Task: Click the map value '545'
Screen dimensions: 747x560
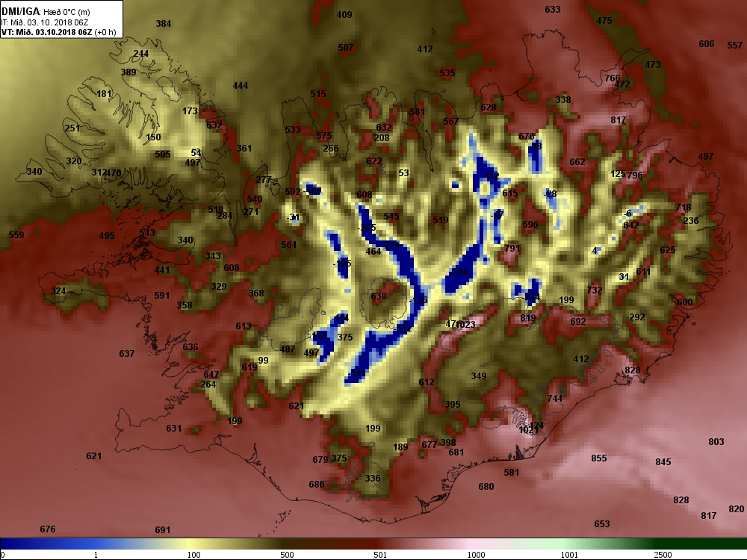Action: (x=391, y=217)
